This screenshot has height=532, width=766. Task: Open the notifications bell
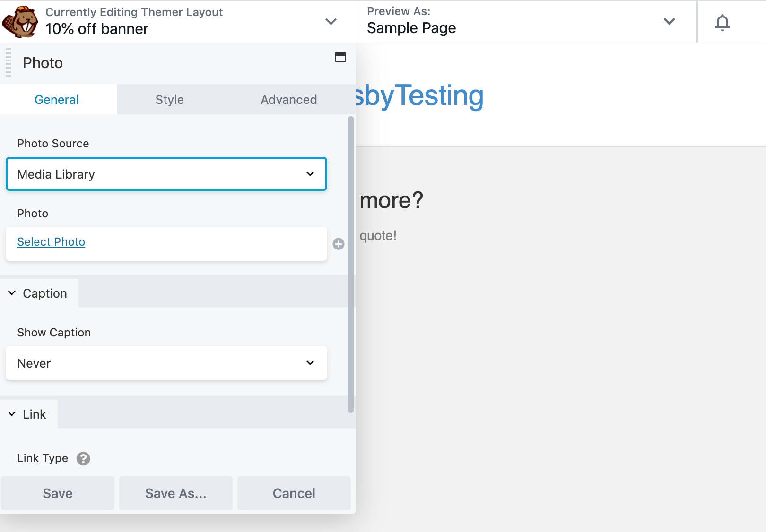coord(722,22)
